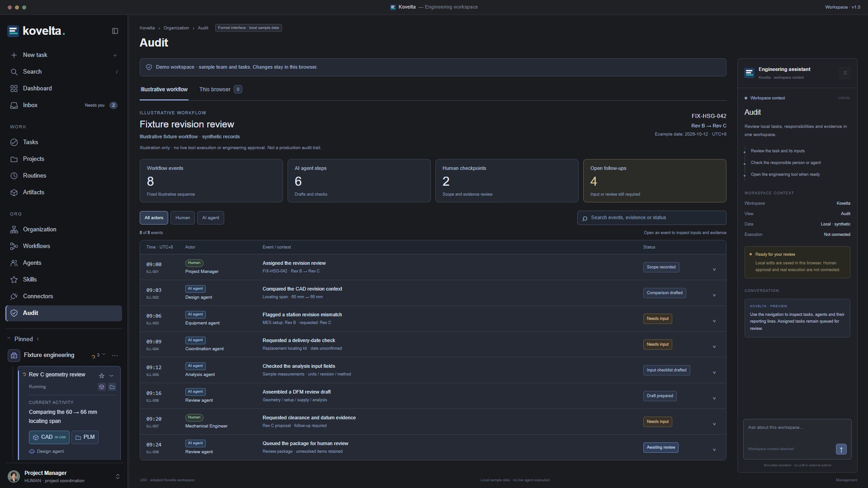This screenshot has height=488, width=868.
Task: Filter events by Human actor
Action: pos(183,218)
